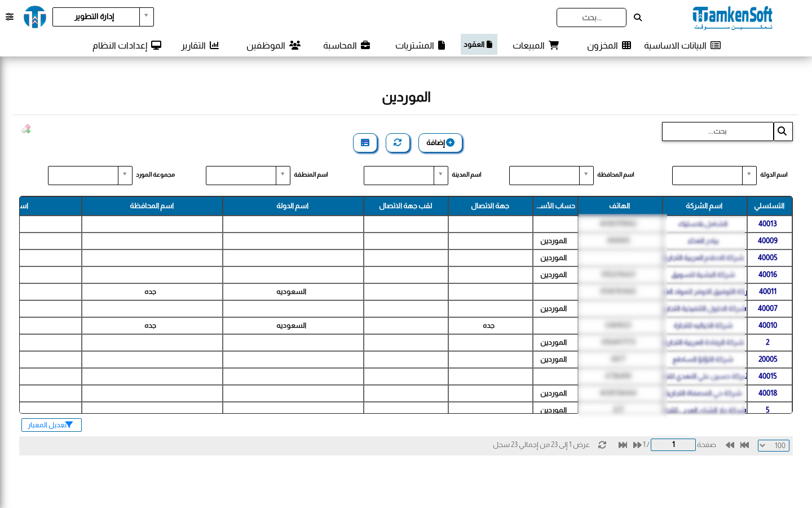The width and height of the screenshot is (812, 508).
Task: Expand the اسم الدولة dropdown
Action: click(x=749, y=175)
